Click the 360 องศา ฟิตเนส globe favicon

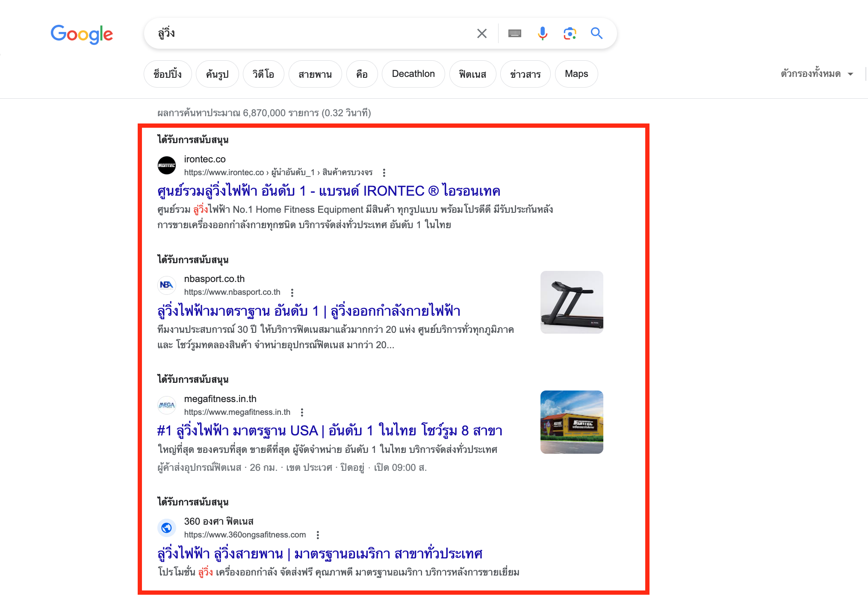point(167,528)
